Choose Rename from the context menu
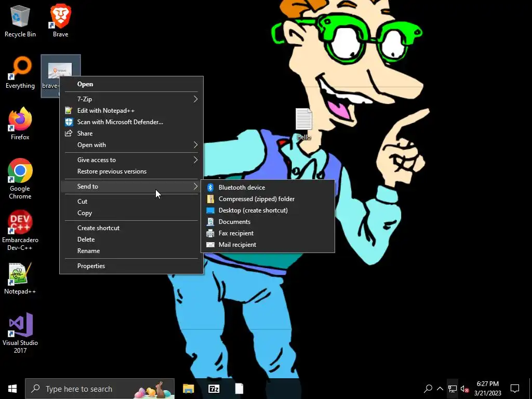Screen dimensions: 532x399 (131, 251)
